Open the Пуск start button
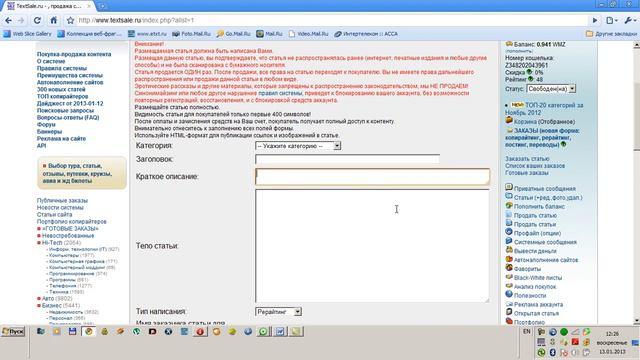Image resolution: width=640 pixels, height=360 pixels. pyautogui.click(x=13, y=331)
